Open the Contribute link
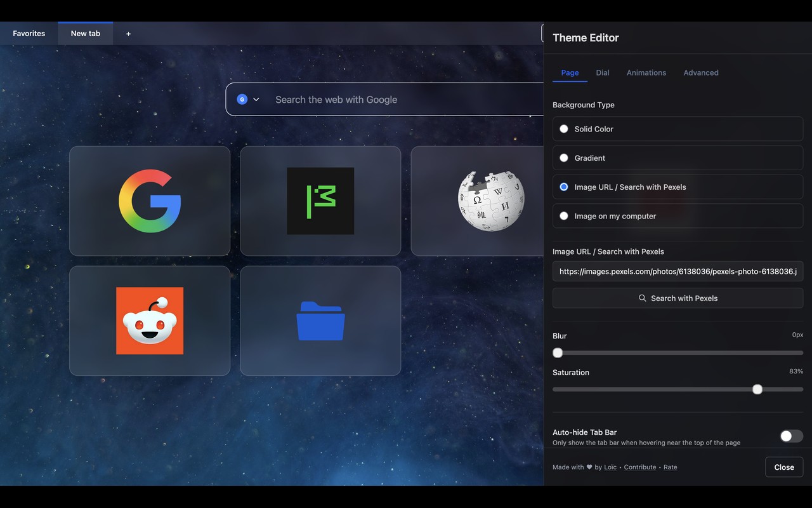Viewport: 812px width, 508px height. [640, 467]
